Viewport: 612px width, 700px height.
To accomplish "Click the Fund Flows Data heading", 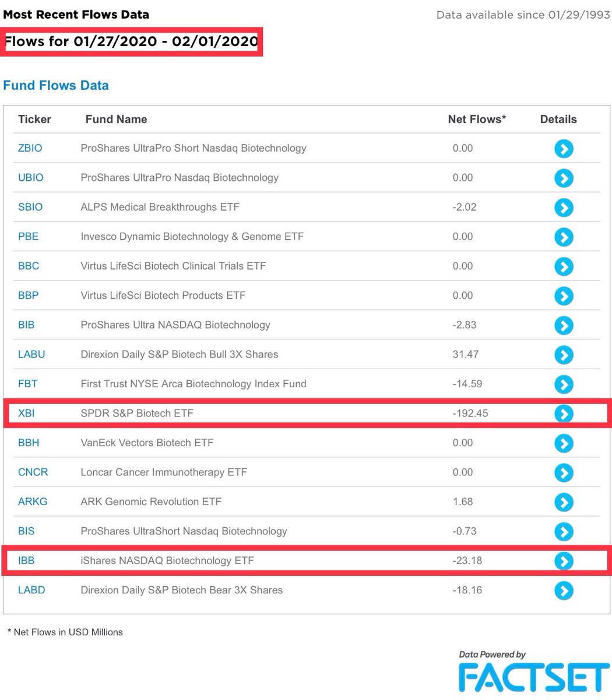I will tap(56, 85).
